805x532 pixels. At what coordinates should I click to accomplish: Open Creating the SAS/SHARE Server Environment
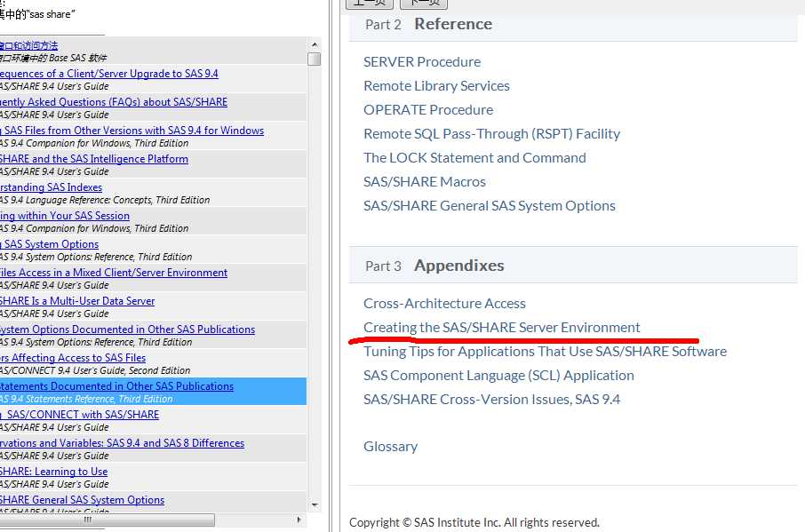[x=502, y=328]
